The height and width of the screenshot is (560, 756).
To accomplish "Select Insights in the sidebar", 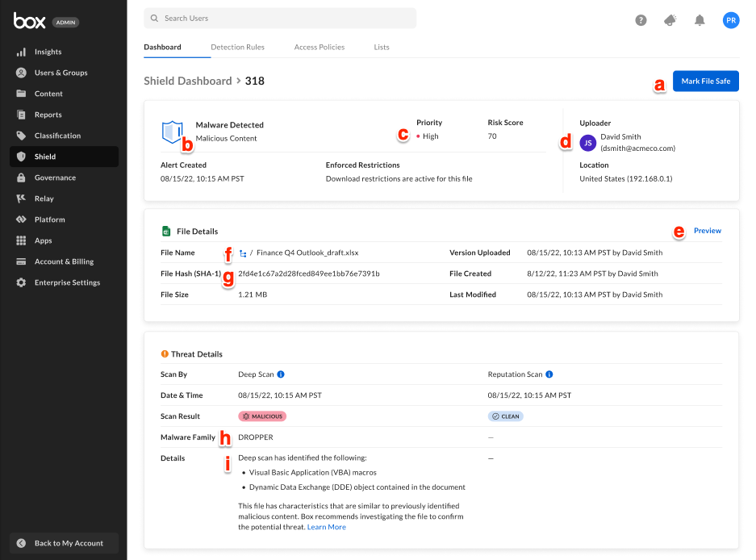I will pyautogui.click(x=64, y=52).
